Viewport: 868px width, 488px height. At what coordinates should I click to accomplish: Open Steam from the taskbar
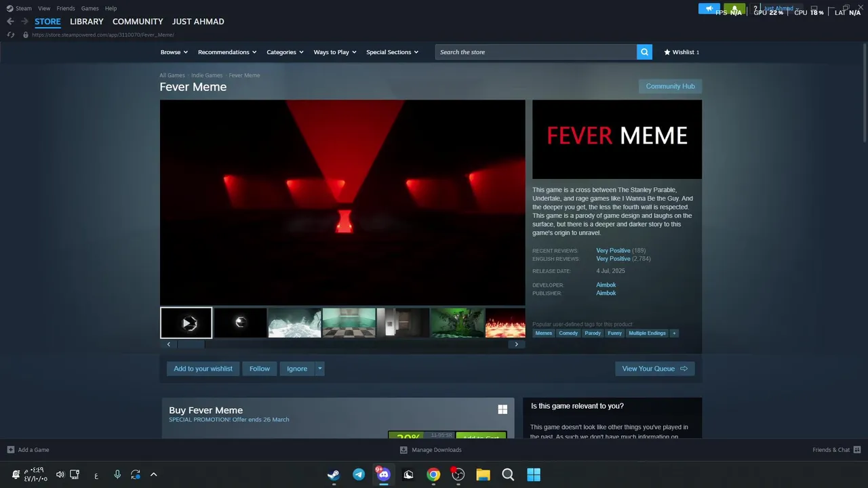[x=334, y=474]
